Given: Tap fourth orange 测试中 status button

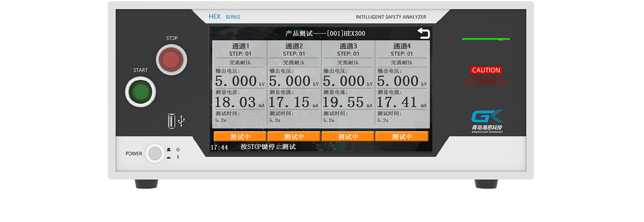Looking at the screenshot, I should click(402, 136).
